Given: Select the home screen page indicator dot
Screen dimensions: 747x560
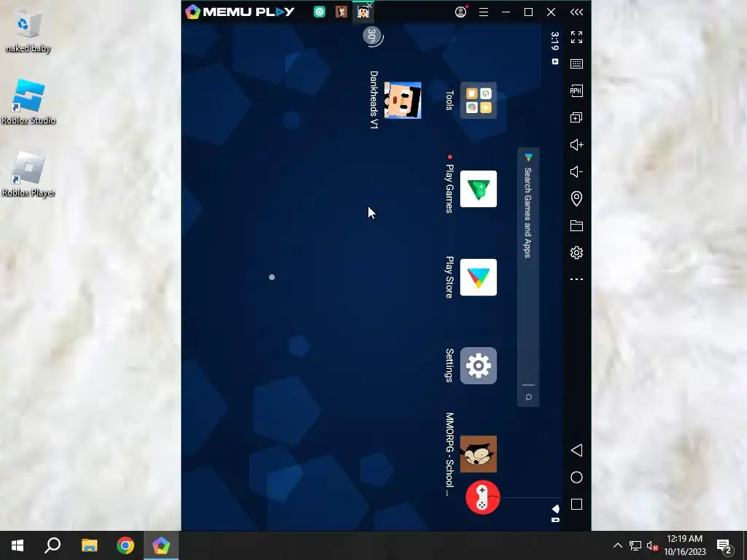Looking at the screenshot, I should coord(271,277).
